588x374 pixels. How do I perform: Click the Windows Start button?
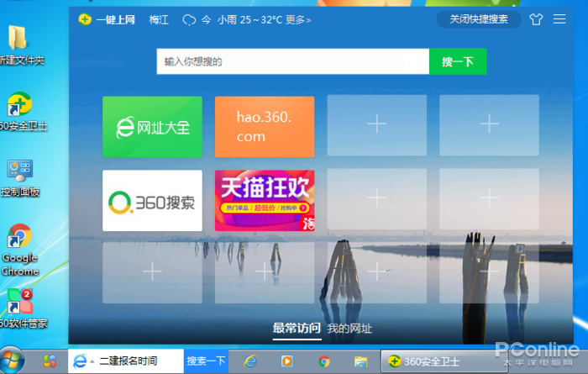tap(14, 361)
